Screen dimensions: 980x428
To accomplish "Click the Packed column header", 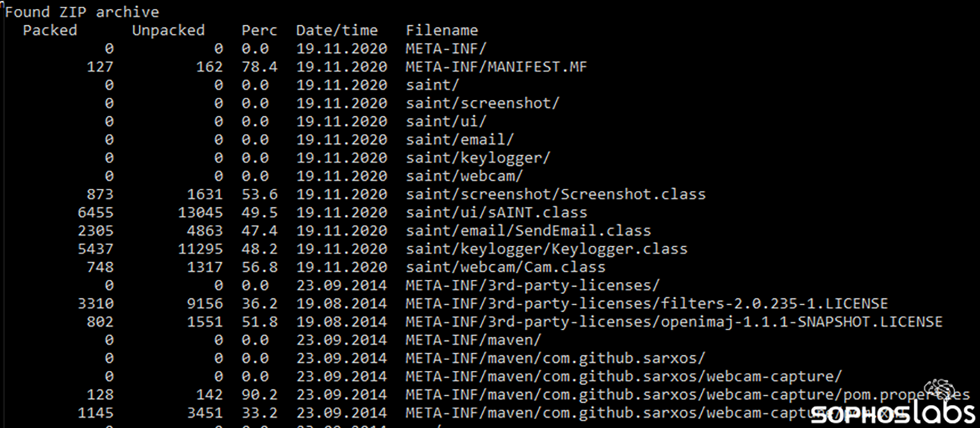I will click(x=50, y=31).
